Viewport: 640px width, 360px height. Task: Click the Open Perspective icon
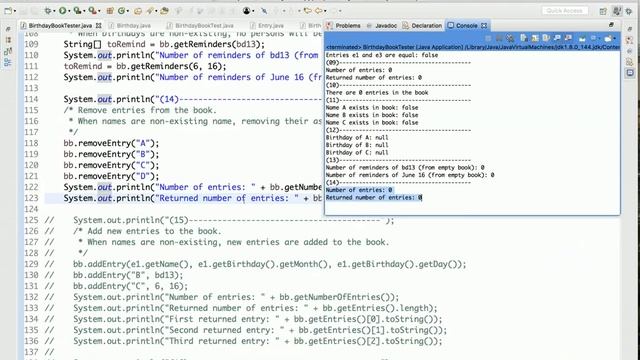tap(603, 11)
